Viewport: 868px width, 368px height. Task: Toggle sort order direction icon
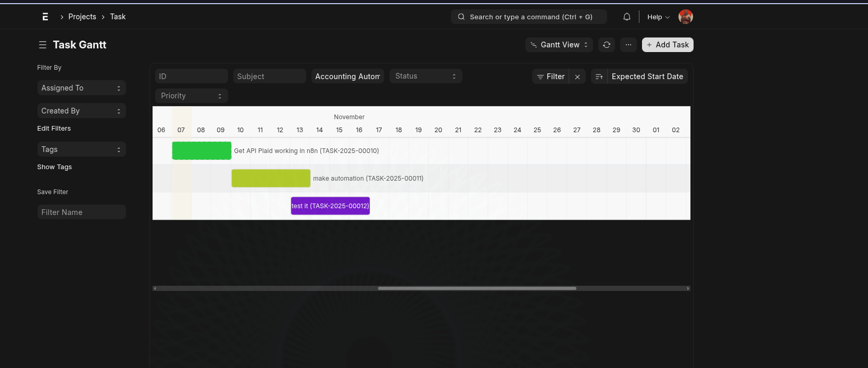pos(599,77)
